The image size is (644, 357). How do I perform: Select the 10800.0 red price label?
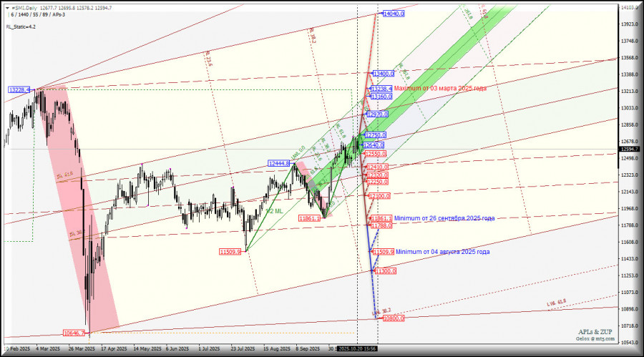pos(394,318)
